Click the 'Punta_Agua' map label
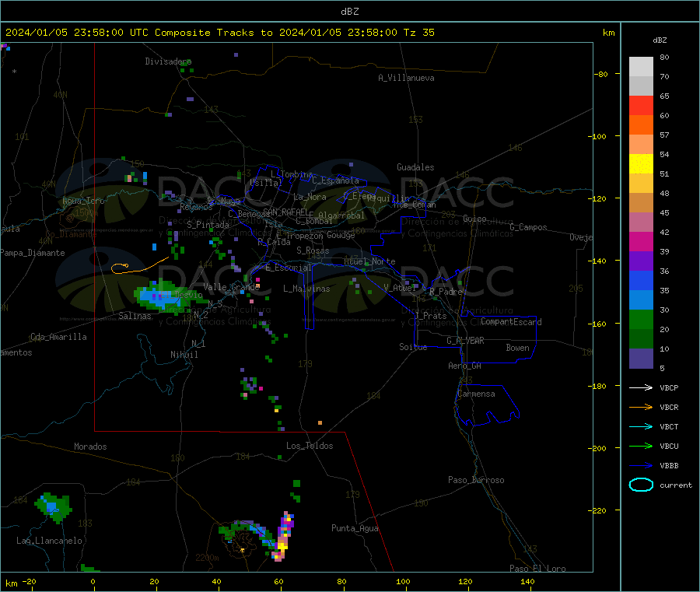 (x=355, y=528)
